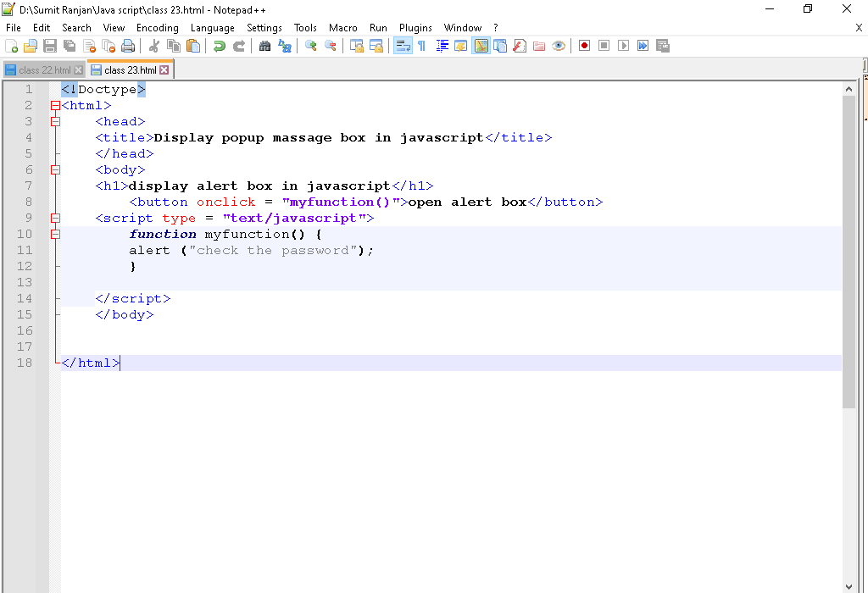Open Find with the binoculars icon
This screenshot has width=868, height=593.
point(265,46)
